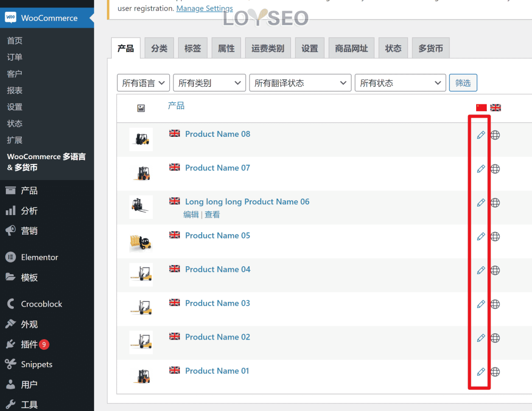Click the pencil icon for Product Name 08
Viewport: 532px width, 411px height.
tap(481, 135)
